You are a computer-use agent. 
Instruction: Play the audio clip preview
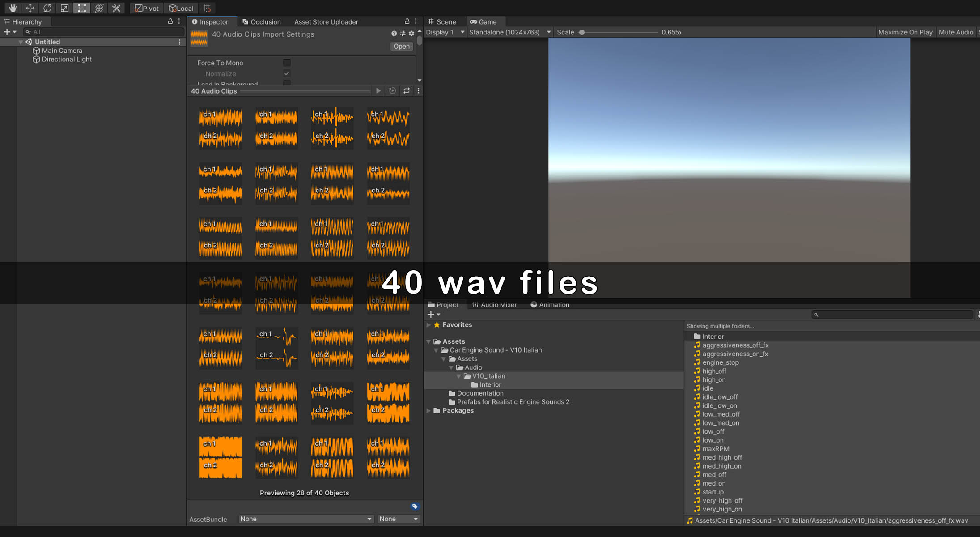(378, 91)
